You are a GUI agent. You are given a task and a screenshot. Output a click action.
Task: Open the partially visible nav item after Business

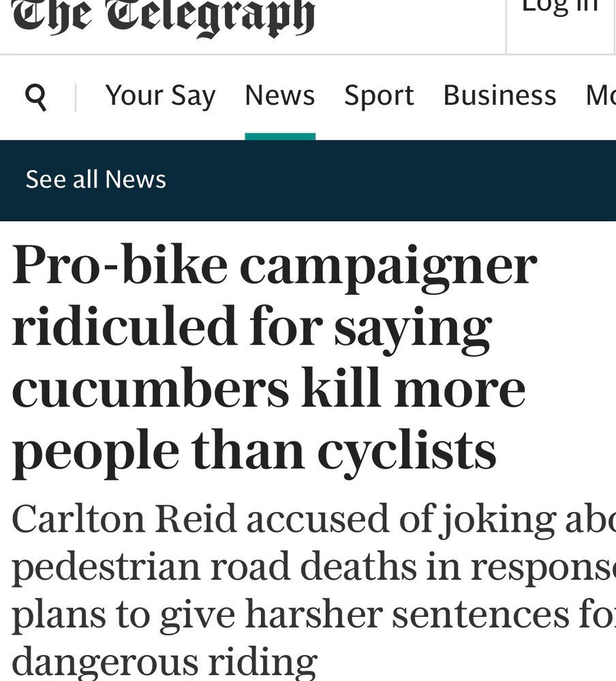tap(601, 95)
